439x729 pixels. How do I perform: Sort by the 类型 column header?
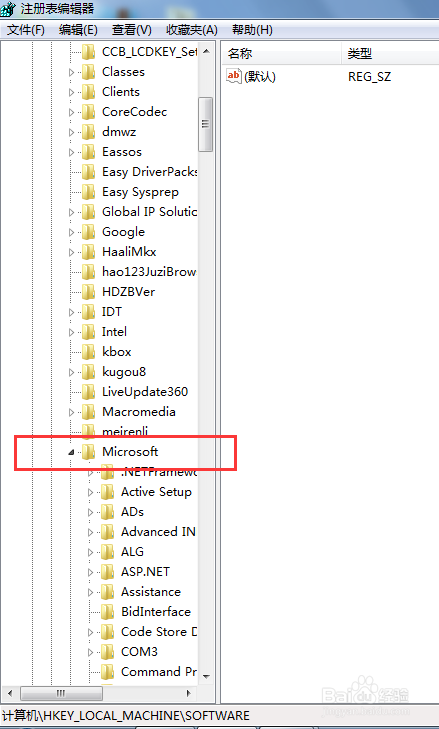(391, 53)
